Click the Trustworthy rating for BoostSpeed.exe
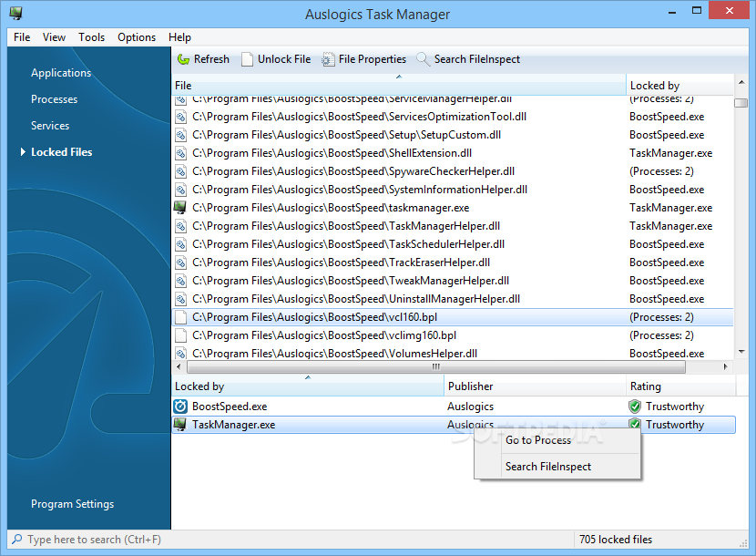Viewport: 756px width, 556px height. (675, 407)
